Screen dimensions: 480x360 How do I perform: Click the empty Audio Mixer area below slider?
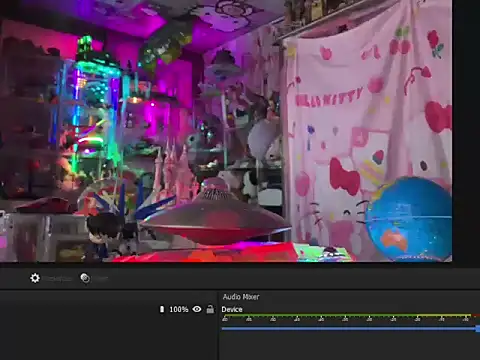tap(349, 347)
